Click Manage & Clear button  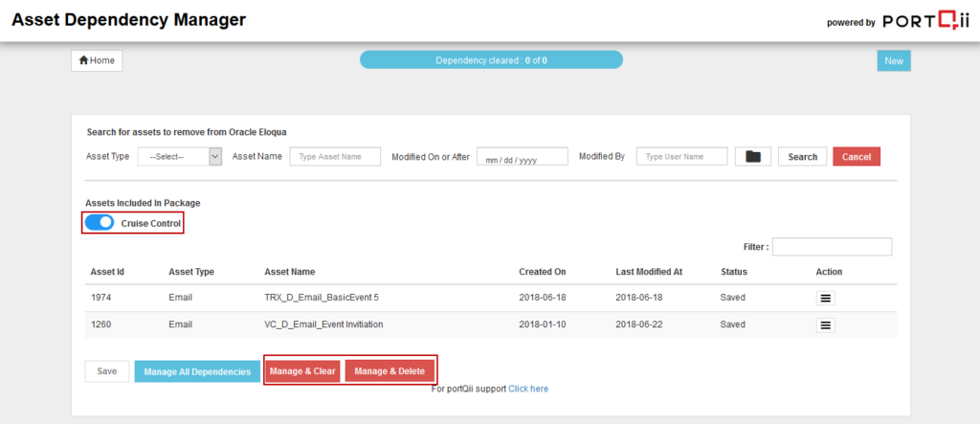pyautogui.click(x=302, y=371)
